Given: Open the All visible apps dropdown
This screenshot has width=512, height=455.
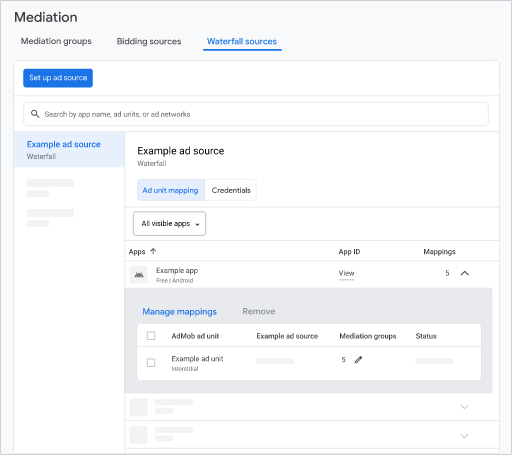Looking at the screenshot, I should 169,224.
